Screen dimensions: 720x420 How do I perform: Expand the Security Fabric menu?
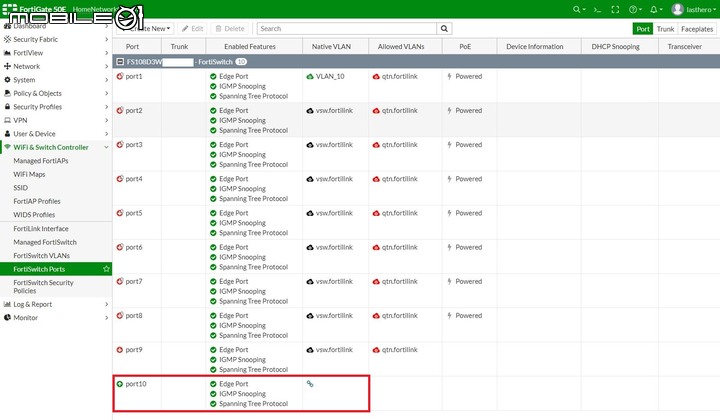tap(107, 39)
